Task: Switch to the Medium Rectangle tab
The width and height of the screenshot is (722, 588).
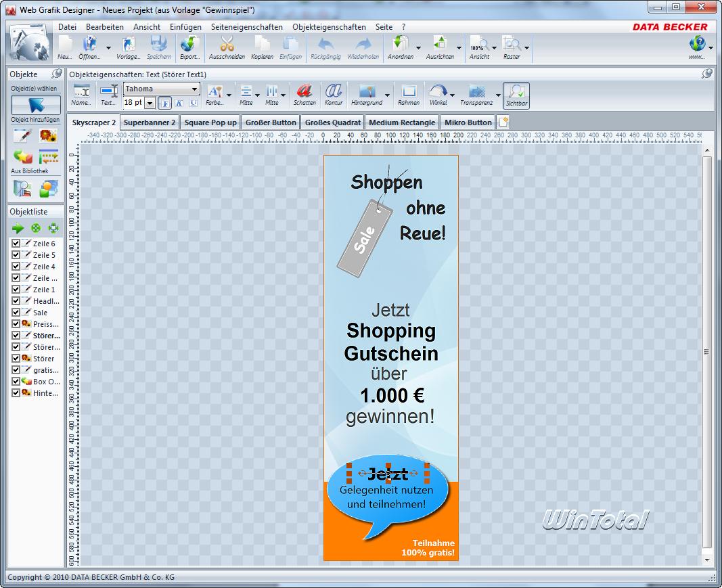Action: (x=402, y=122)
